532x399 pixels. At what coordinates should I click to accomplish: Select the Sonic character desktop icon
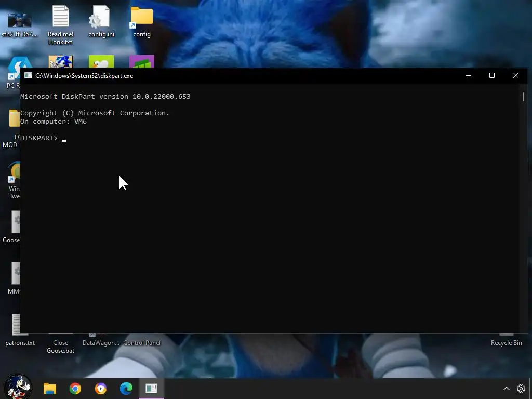[61, 61]
